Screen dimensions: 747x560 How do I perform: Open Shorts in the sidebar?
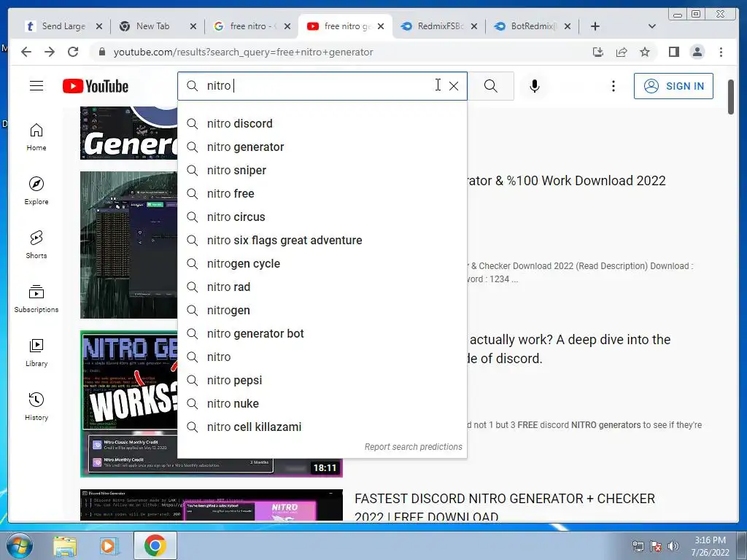pyautogui.click(x=36, y=245)
